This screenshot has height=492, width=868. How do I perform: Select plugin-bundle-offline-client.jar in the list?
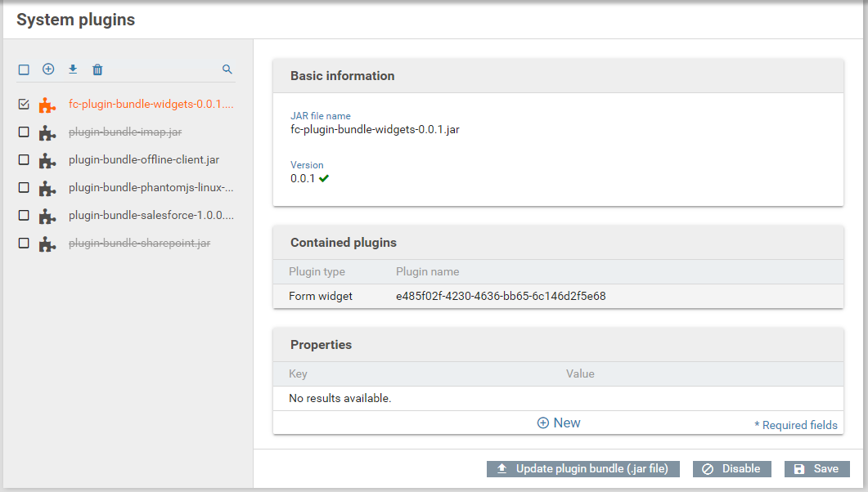click(144, 160)
